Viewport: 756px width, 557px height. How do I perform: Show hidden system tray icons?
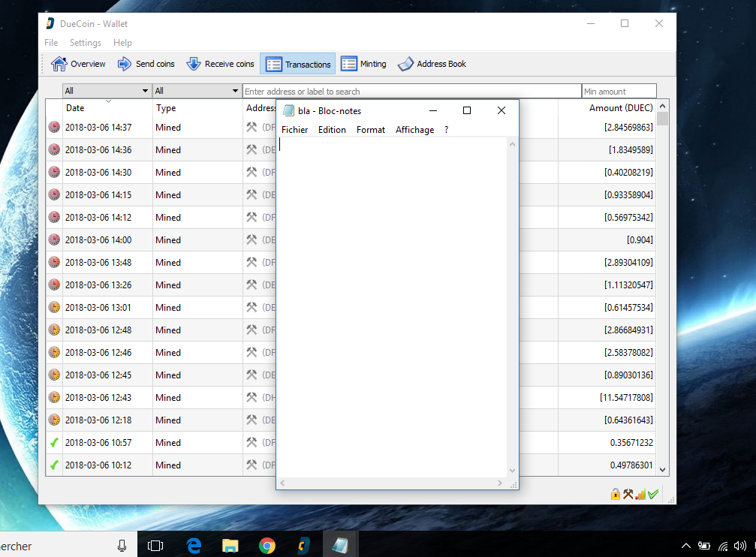685,546
